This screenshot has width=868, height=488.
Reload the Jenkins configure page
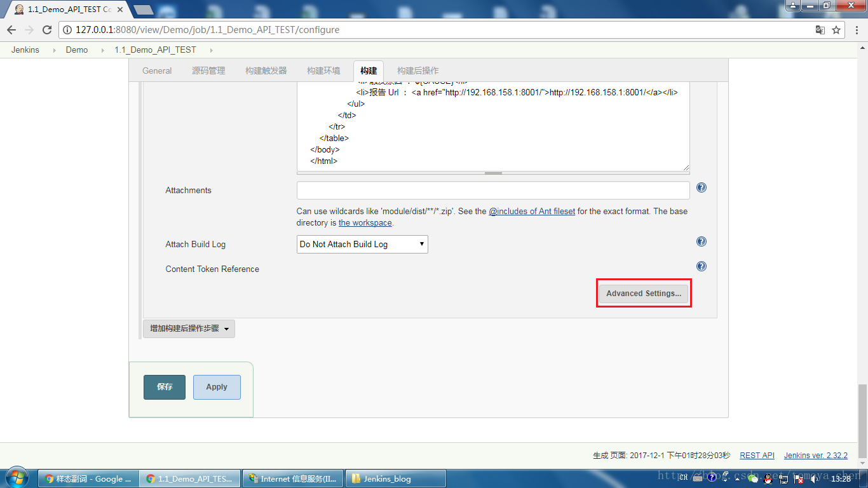47,30
